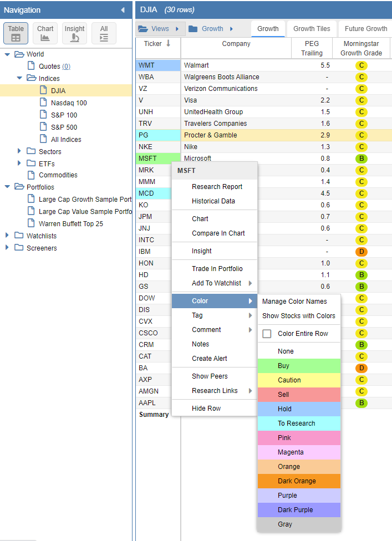Click the grade D badge in BA row
Screen dimensions: 392x541
point(362,368)
